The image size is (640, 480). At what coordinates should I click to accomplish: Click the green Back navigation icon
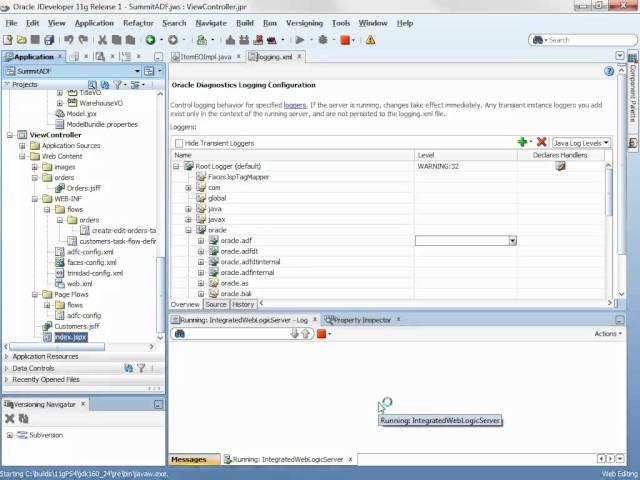tap(150, 40)
